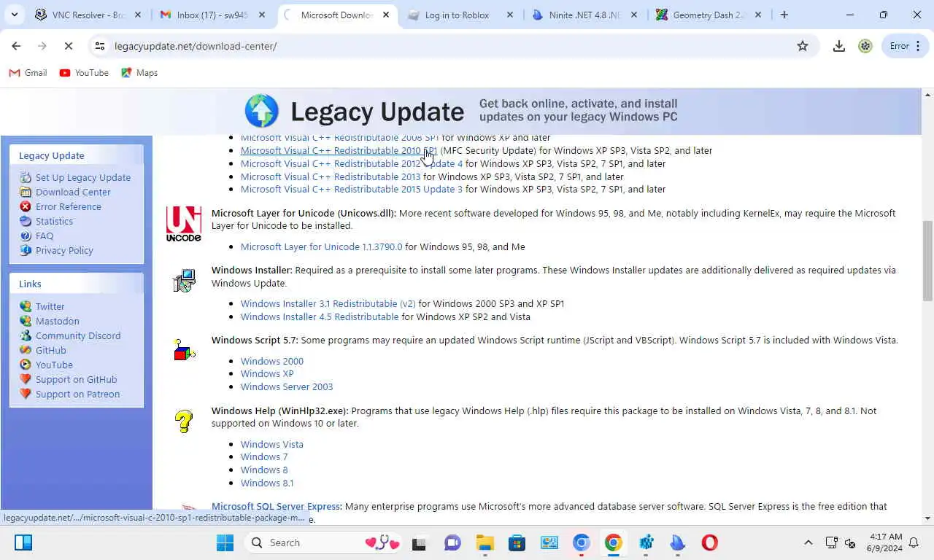Open Windows Installer 4.5 Redistributable link
This screenshot has width=934, height=560.
[320, 316]
